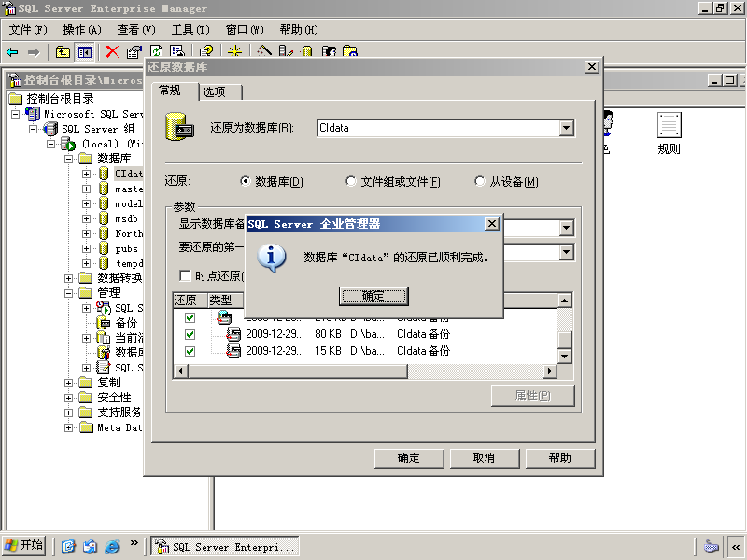Open the 帮助(H) menu
The height and width of the screenshot is (560, 747).
299,30
